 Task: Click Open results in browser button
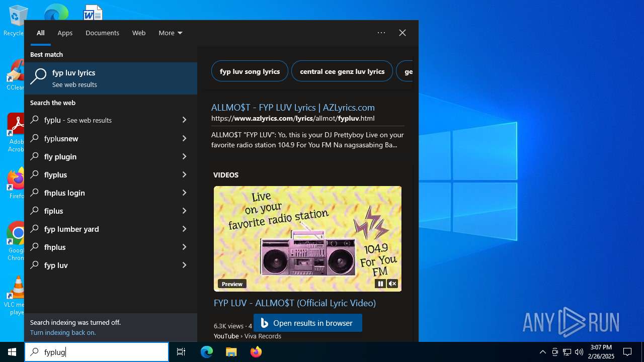[308, 323]
